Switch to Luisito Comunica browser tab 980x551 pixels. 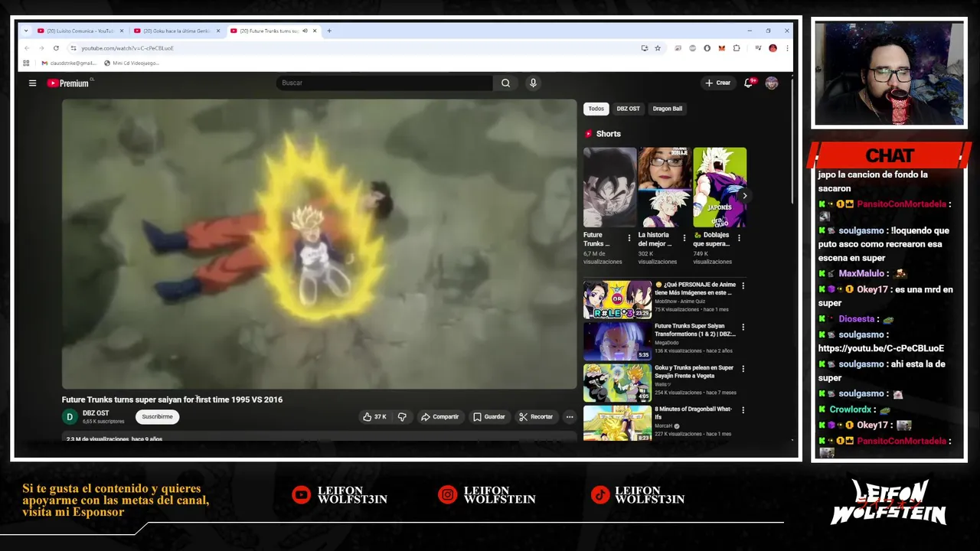coord(80,31)
